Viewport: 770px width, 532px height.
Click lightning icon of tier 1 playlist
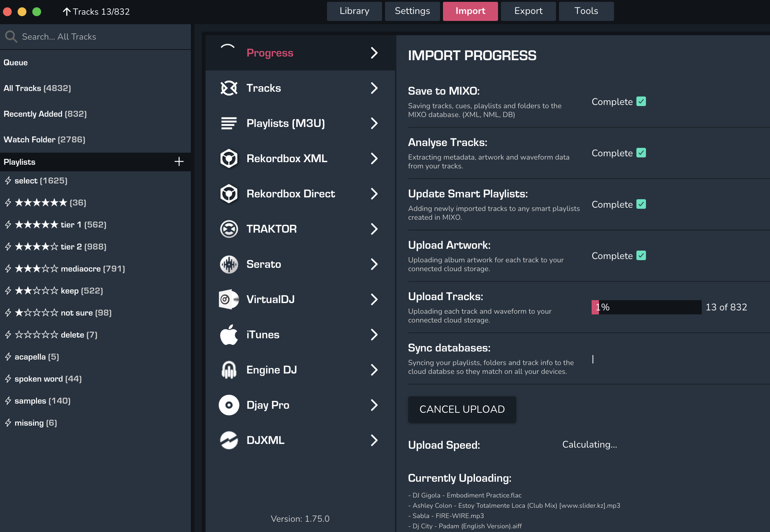pyautogui.click(x=8, y=225)
